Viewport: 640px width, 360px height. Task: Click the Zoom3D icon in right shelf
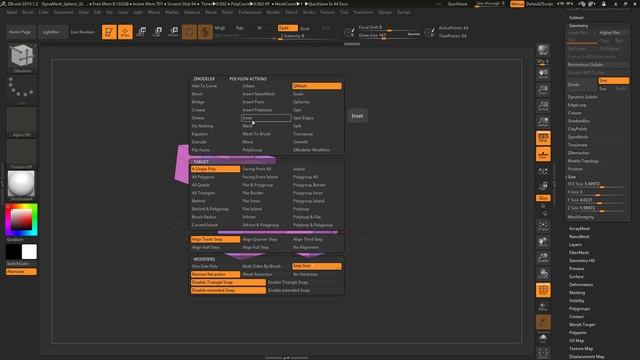(543, 258)
